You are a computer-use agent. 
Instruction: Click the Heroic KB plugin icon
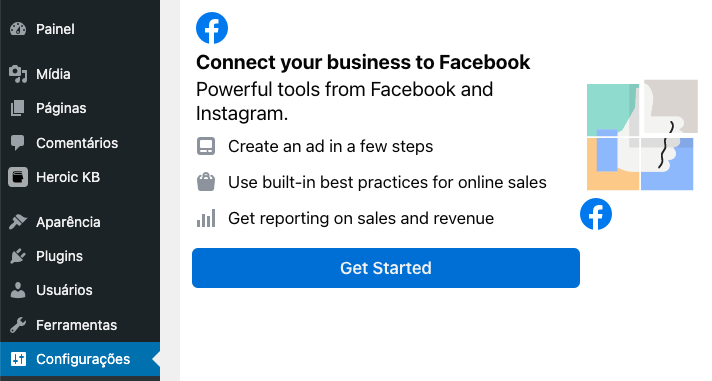pos(18,177)
